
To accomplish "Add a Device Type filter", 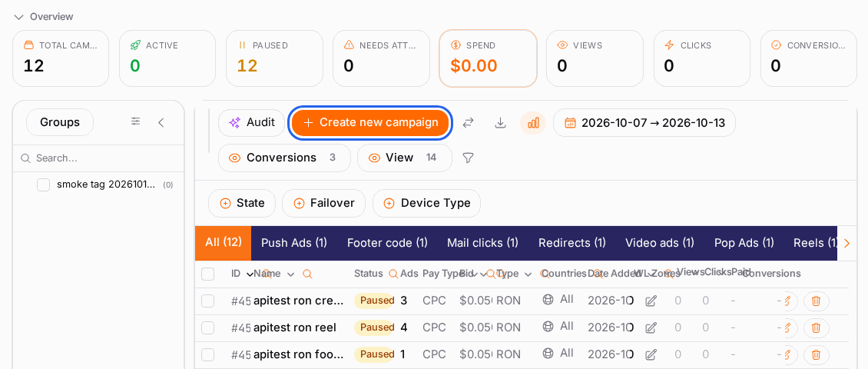I will pos(426,204).
